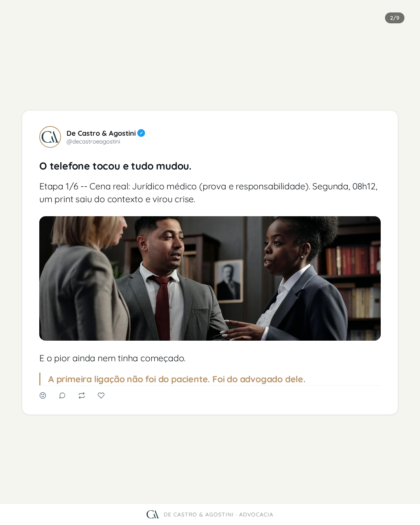This screenshot has width=420, height=525.
Task: Click "E o pior ainda nem tinha começado."
Action: pyautogui.click(x=112, y=358)
